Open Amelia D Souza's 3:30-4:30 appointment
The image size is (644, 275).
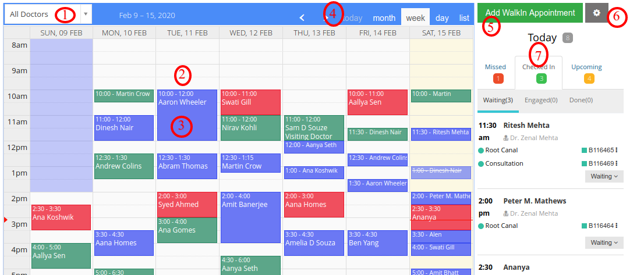point(314,242)
